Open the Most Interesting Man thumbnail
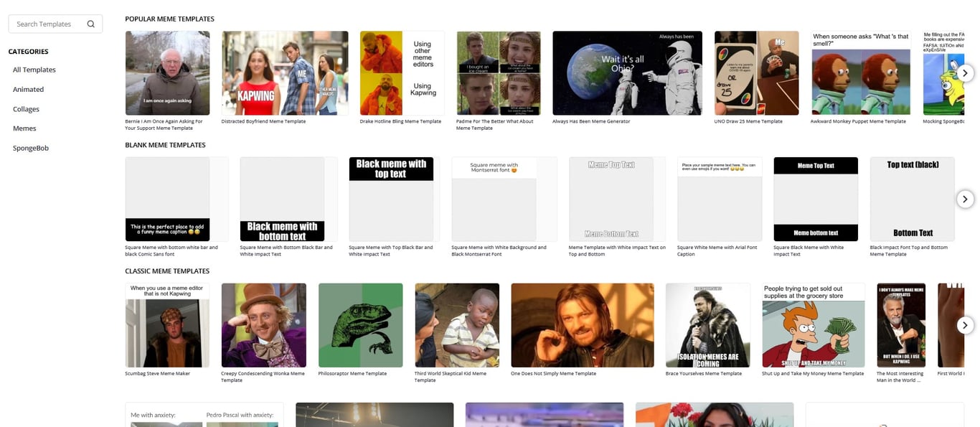 901,325
